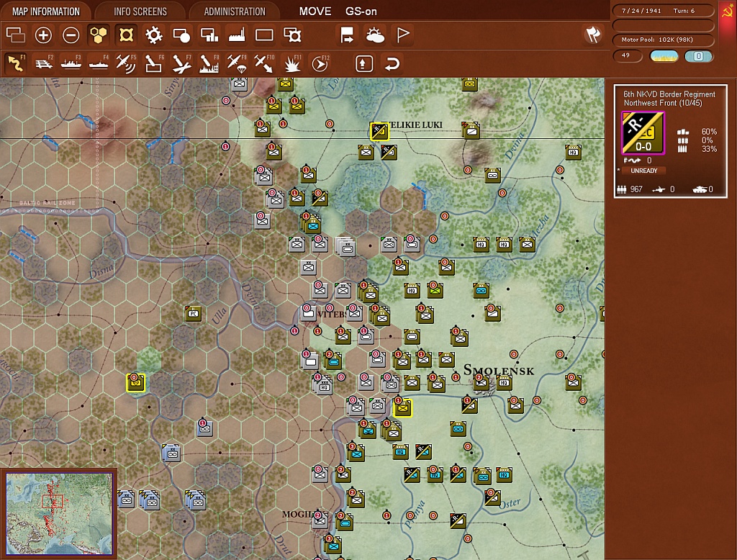Click the pennant flag outline icon
Screen dimensions: 737x560
403,35
